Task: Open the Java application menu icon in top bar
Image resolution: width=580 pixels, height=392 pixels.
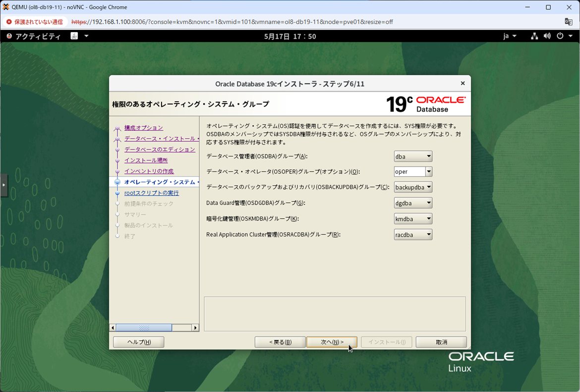Action: pos(74,36)
